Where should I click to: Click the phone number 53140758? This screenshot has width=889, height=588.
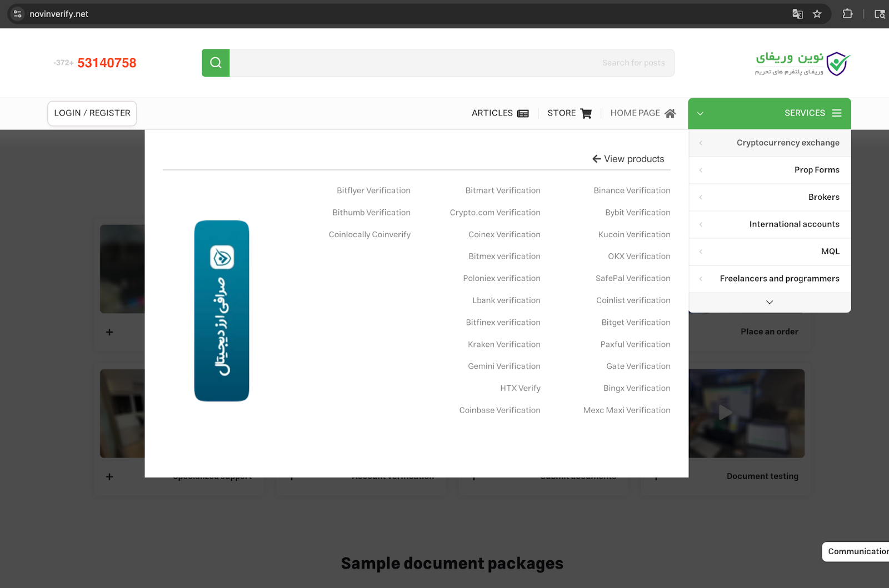point(107,63)
